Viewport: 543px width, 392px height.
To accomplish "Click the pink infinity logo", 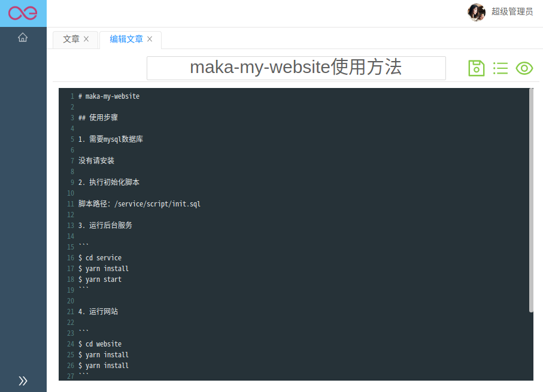I will (23, 13).
